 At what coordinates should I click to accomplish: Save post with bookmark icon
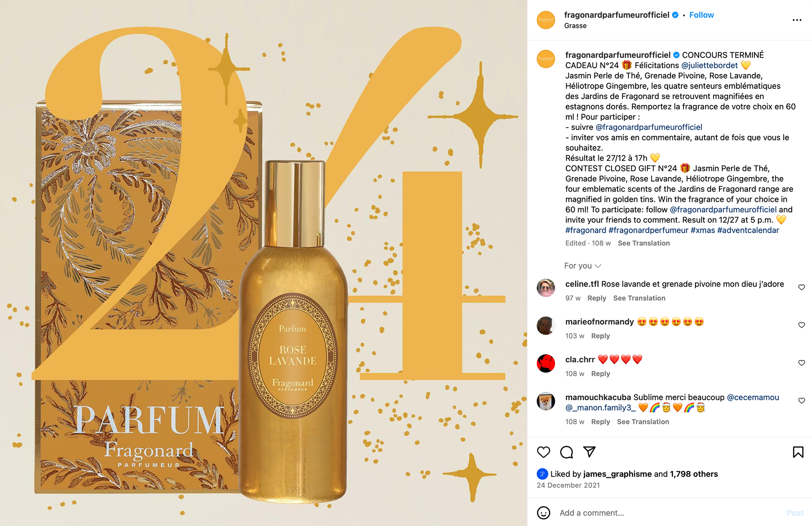(798, 452)
